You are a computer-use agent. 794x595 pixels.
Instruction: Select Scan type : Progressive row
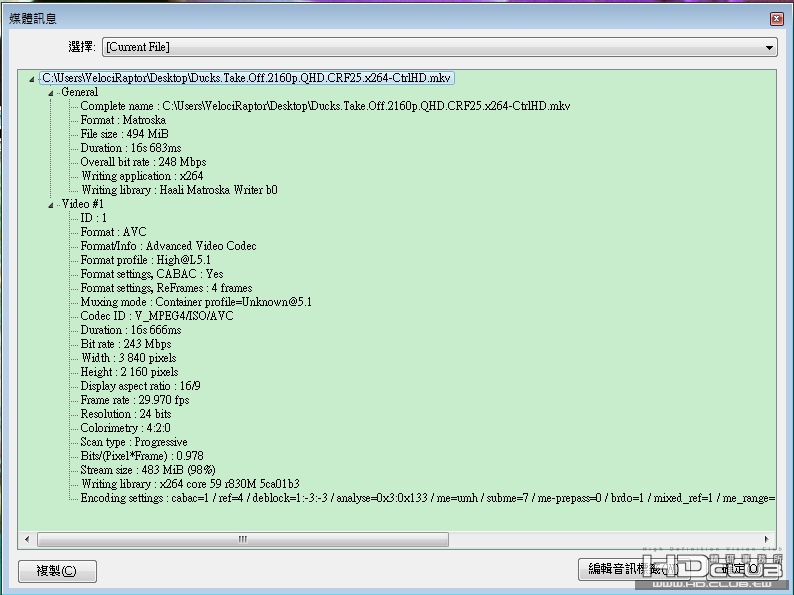(134, 442)
